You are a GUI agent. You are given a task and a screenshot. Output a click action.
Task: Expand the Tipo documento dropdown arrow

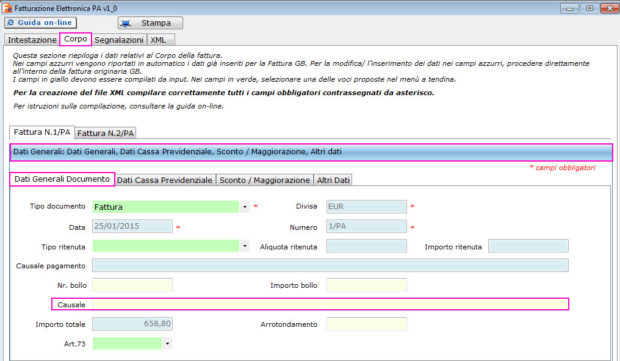pyautogui.click(x=245, y=207)
